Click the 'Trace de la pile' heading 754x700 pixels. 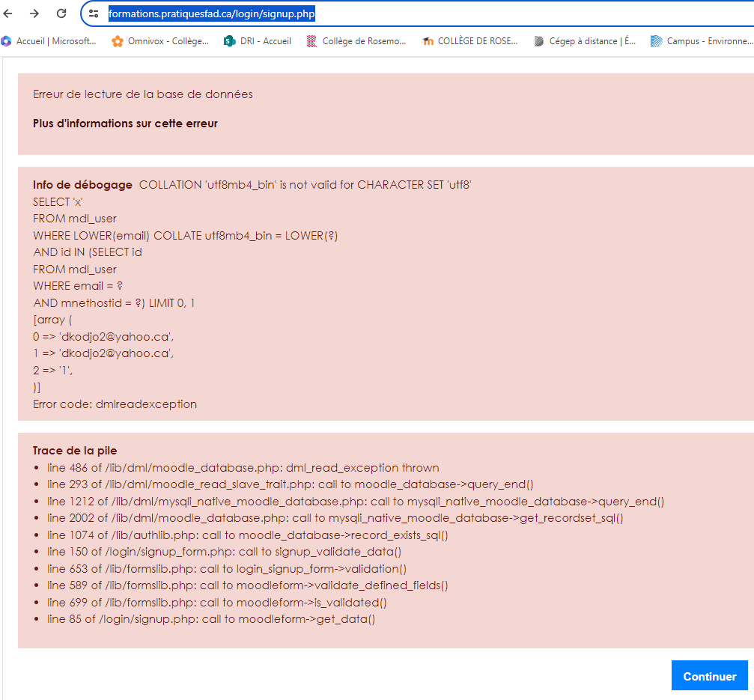(75, 451)
